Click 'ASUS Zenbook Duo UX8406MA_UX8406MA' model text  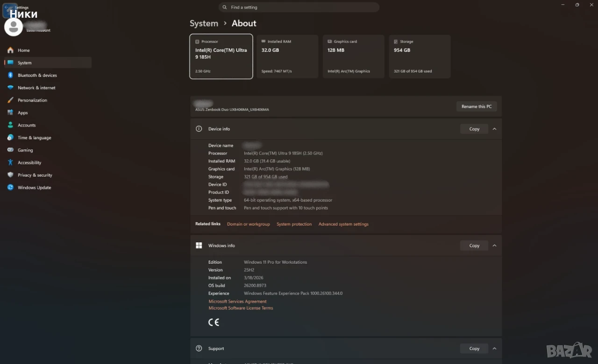(x=232, y=110)
